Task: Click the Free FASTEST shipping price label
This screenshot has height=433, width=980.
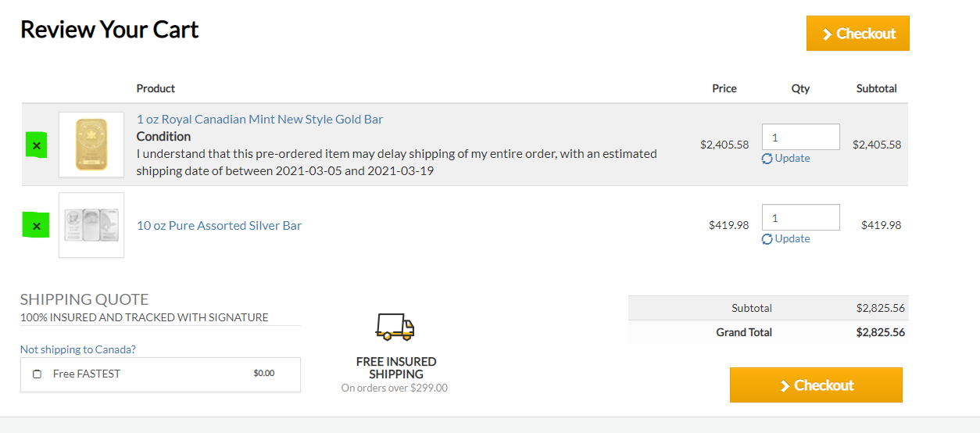Action: coord(264,374)
